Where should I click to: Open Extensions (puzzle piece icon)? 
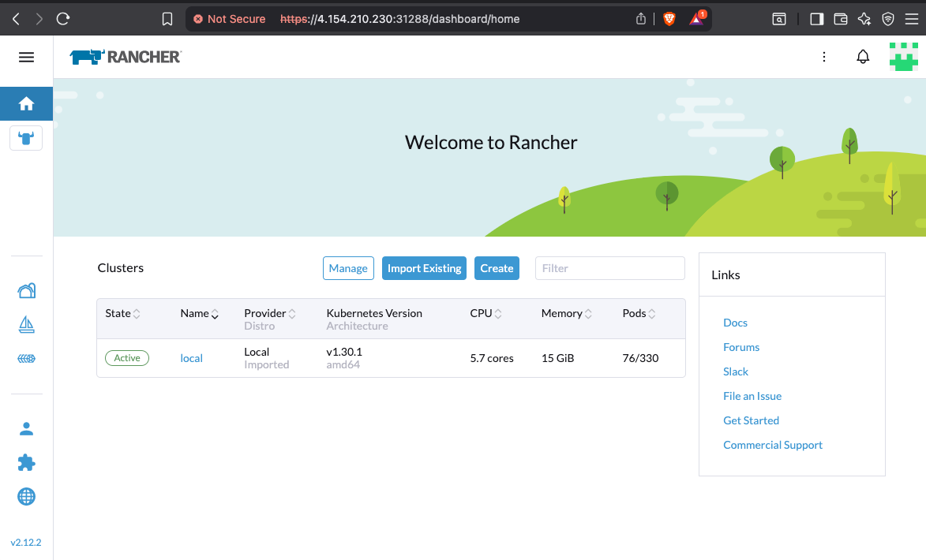(x=26, y=463)
